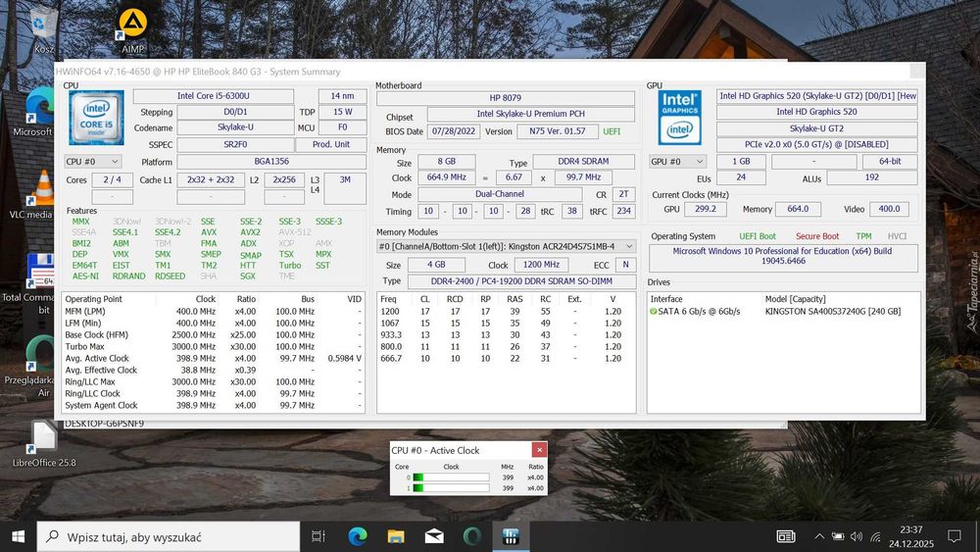
Task: Expand the memory module selection dropdown
Action: coord(507,246)
